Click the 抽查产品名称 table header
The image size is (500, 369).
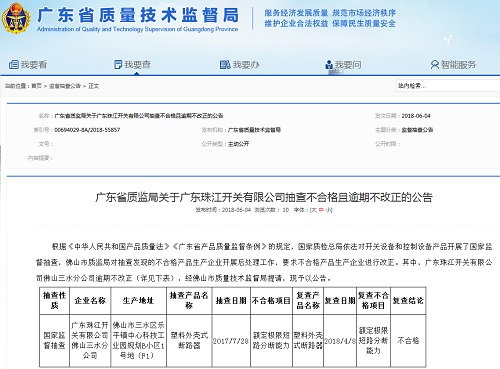pos(189,300)
